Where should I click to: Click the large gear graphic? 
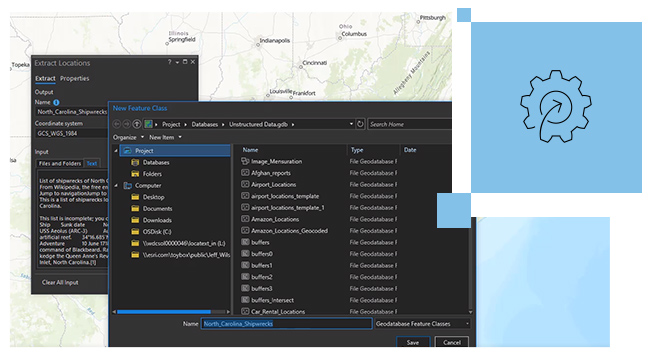click(x=556, y=107)
